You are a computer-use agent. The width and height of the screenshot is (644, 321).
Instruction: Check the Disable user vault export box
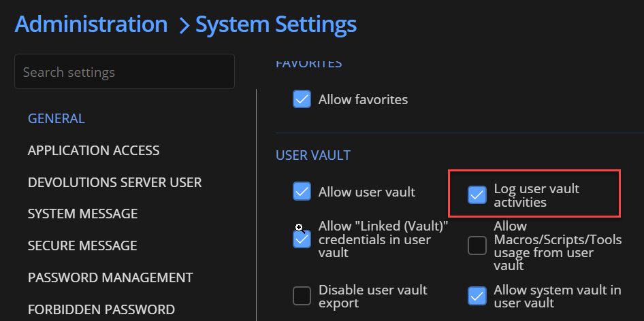pyautogui.click(x=302, y=296)
